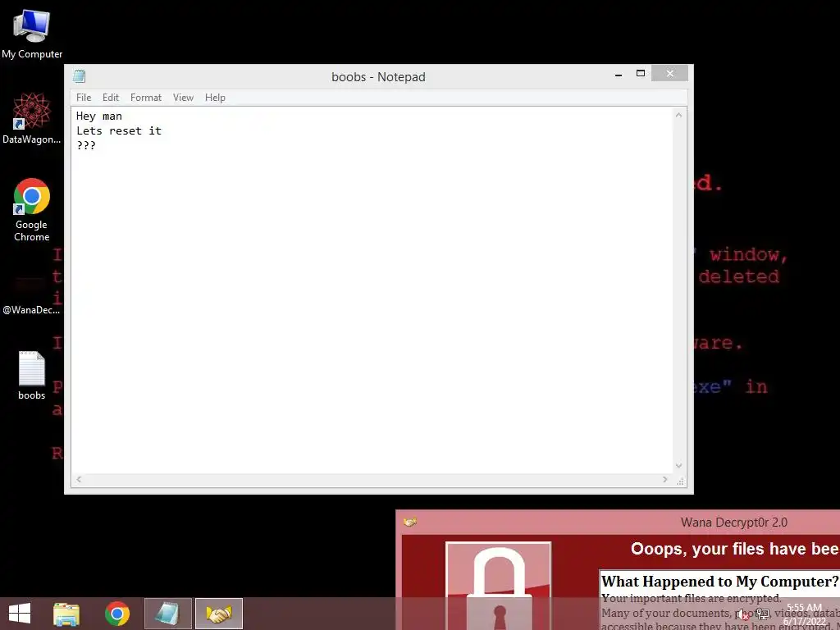
Task: Maximize the Notepad window
Action: (640, 73)
